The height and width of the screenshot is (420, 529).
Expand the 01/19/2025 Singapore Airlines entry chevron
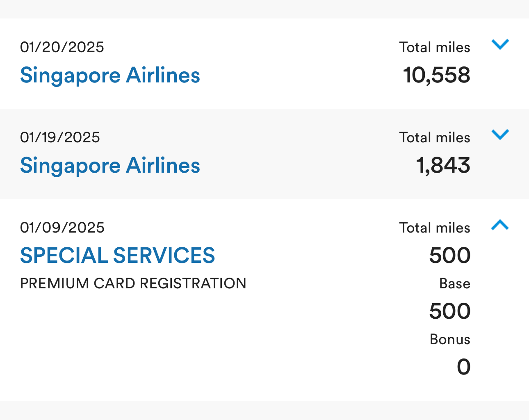[x=500, y=134]
